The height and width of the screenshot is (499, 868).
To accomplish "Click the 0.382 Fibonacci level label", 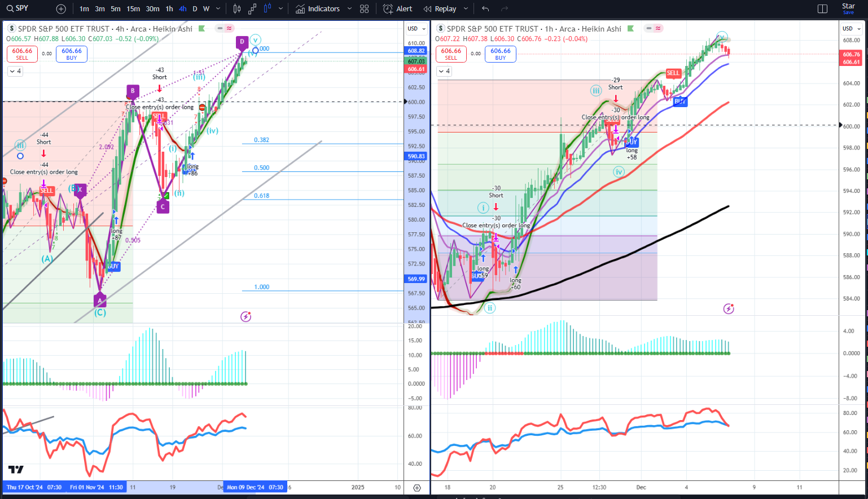I will 261,140.
